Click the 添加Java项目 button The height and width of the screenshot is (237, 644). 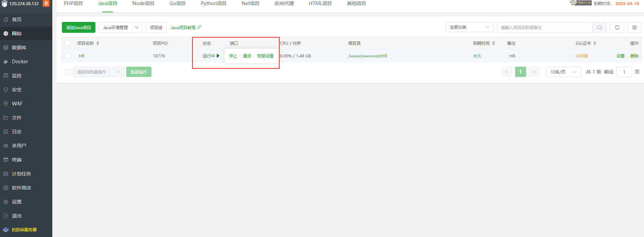coord(79,27)
